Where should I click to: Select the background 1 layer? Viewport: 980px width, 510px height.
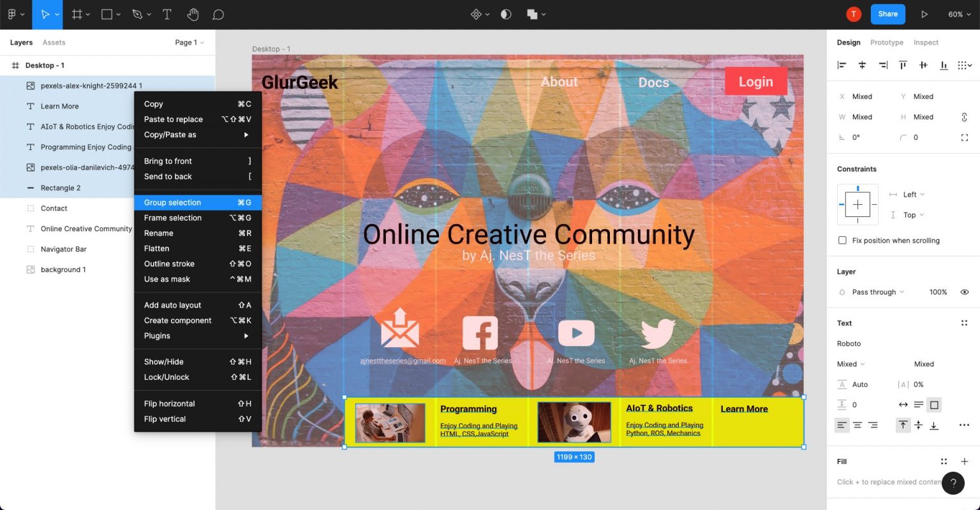tap(63, 269)
